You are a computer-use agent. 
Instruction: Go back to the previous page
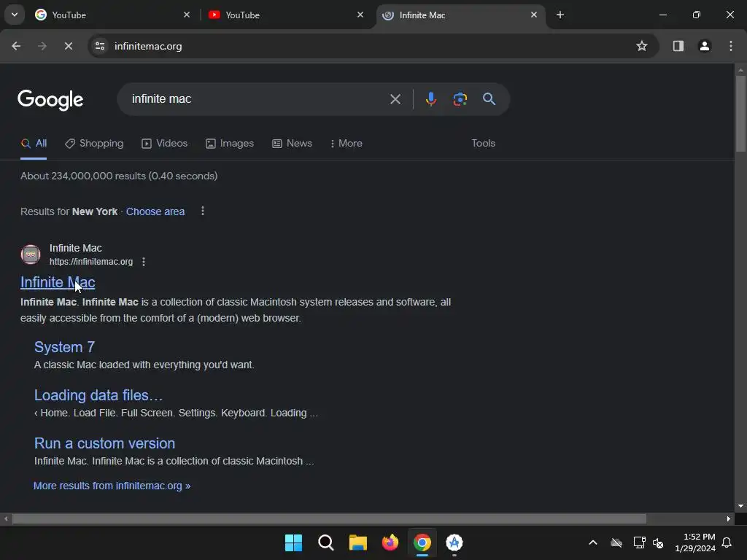(x=16, y=46)
